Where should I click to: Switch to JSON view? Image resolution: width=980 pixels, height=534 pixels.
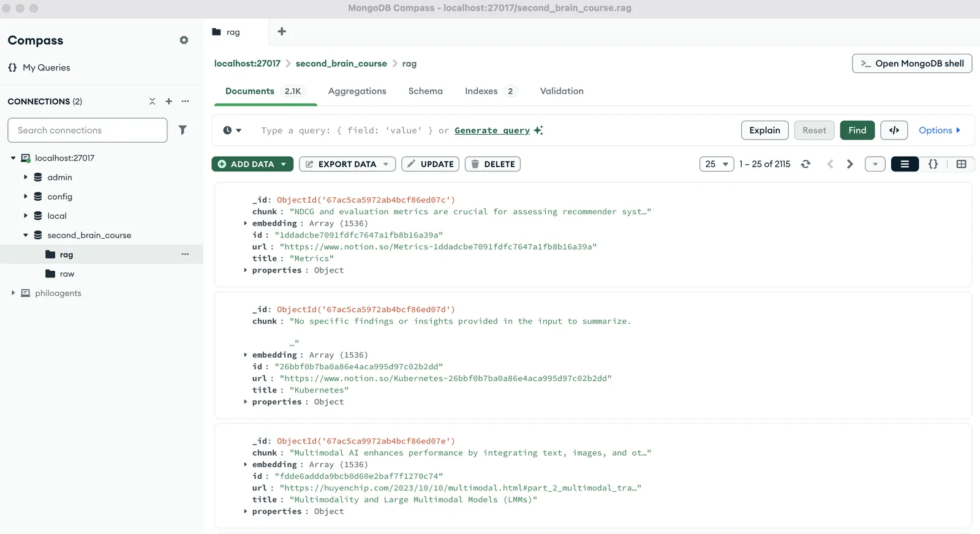click(x=933, y=164)
